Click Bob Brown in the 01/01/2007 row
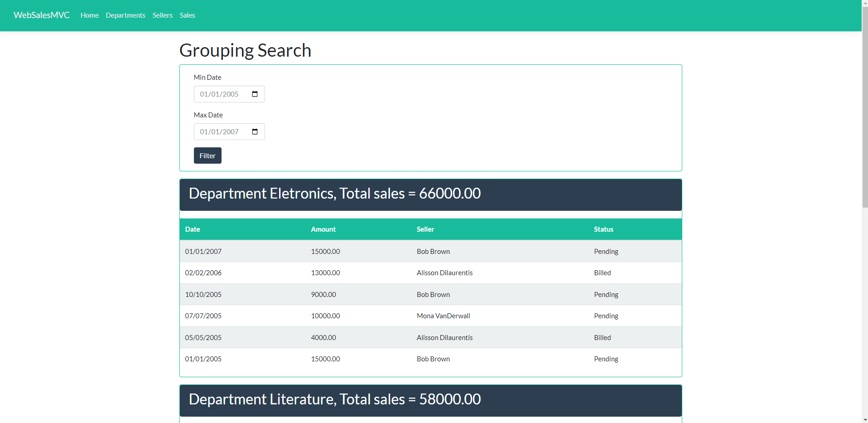 [x=433, y=251]
